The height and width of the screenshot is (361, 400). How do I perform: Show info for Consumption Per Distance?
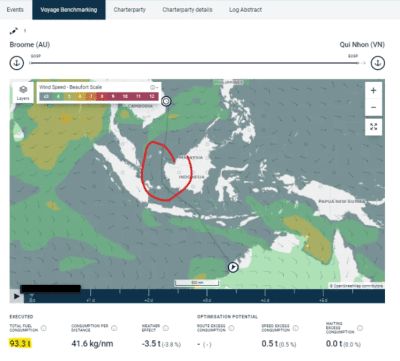114,328
